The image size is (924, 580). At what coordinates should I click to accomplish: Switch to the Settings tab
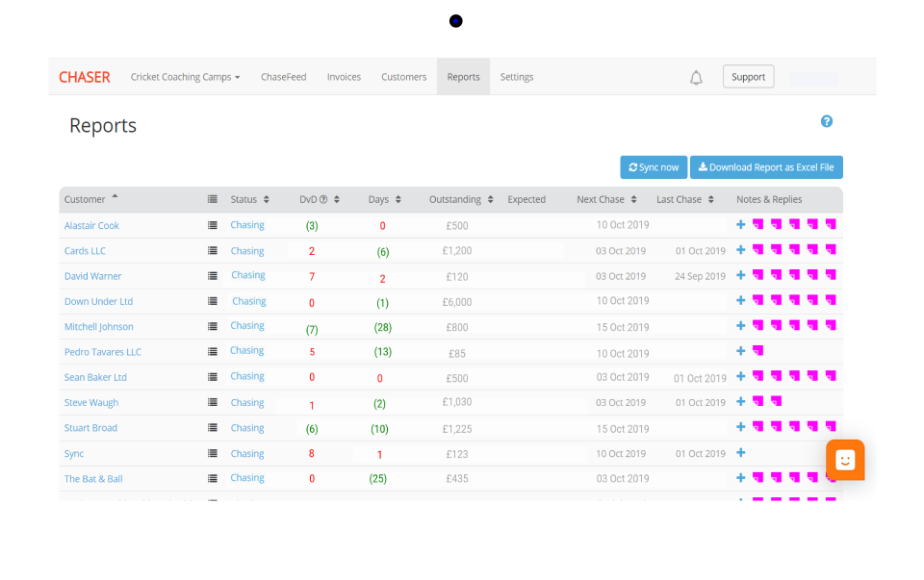tap(516, 77)
